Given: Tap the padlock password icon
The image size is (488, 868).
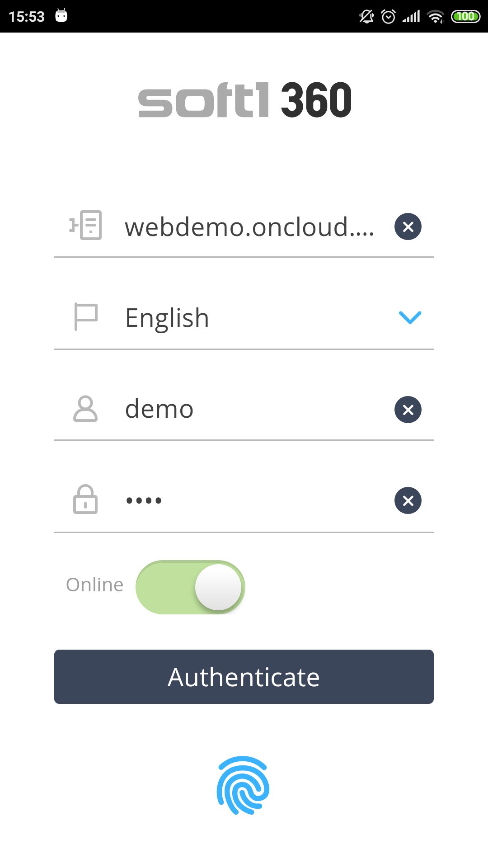Looking at the screenshot, I should point(85,500).
